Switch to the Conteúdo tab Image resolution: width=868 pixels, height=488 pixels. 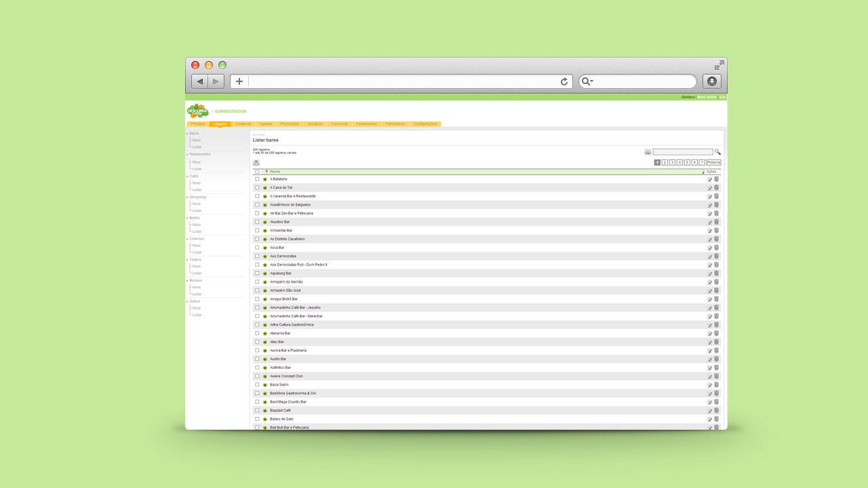(243, 124)
